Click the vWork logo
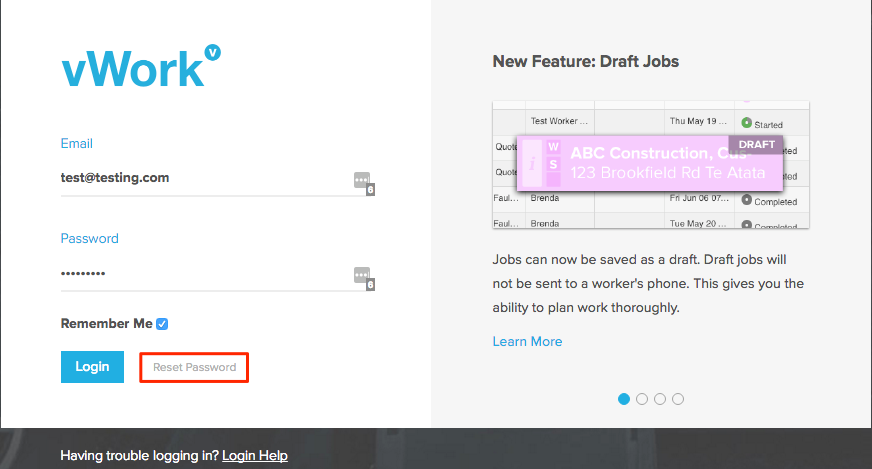 click(141, 66)
